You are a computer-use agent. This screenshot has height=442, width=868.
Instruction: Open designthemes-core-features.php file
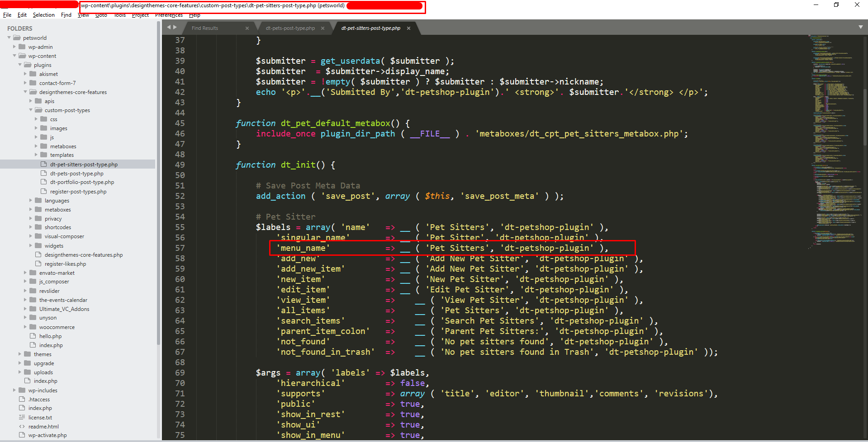coord(84,255)
